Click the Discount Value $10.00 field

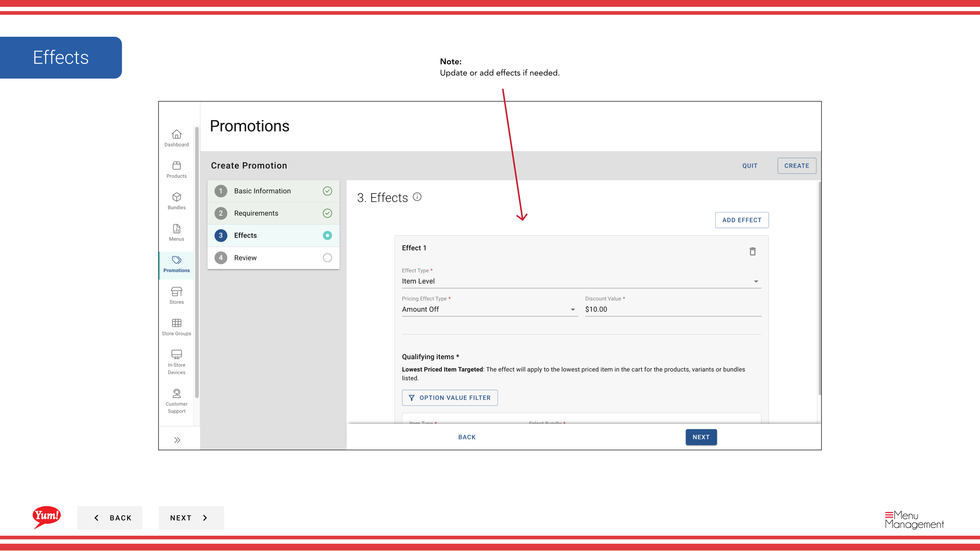(673, 310)
